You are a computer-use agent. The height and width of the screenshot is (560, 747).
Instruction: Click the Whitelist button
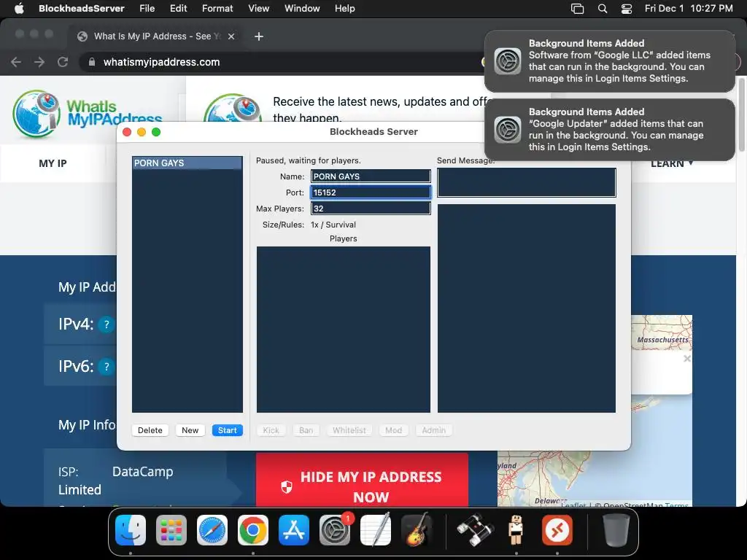[x=349, y=430]
